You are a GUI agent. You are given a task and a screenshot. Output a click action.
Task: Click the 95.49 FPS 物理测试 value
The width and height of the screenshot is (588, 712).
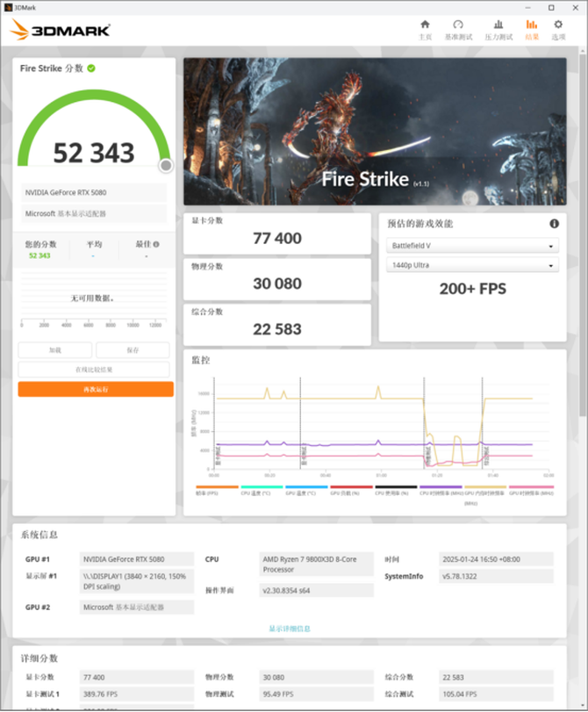317,694
